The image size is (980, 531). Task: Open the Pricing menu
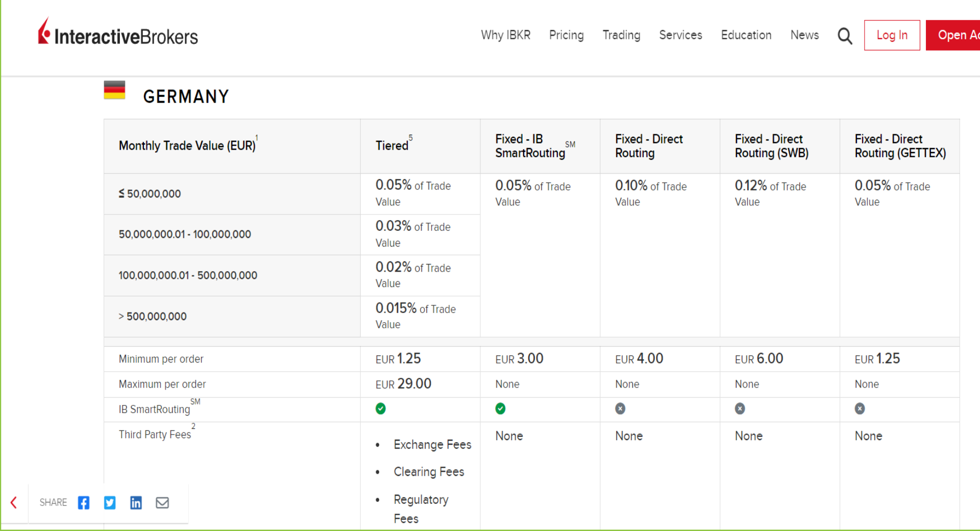tap(566, 35)
